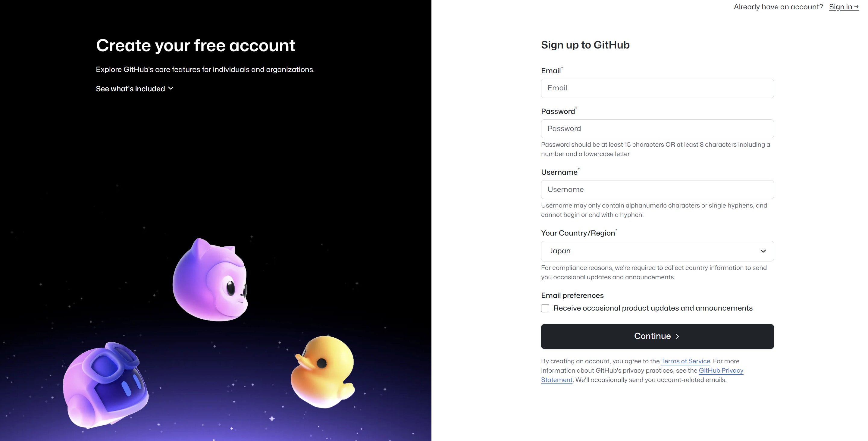This screenshot has width=868, height=441.
Task: Select the Username text box
Action: pos(657,190)
